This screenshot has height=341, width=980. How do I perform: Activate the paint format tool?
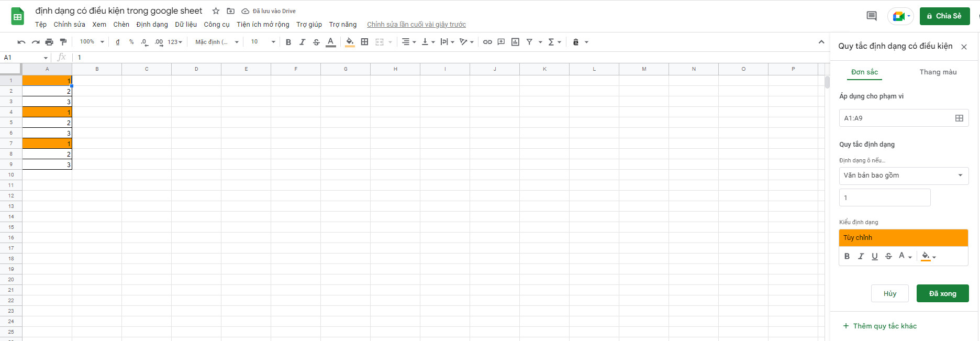(x=63, y=42)
